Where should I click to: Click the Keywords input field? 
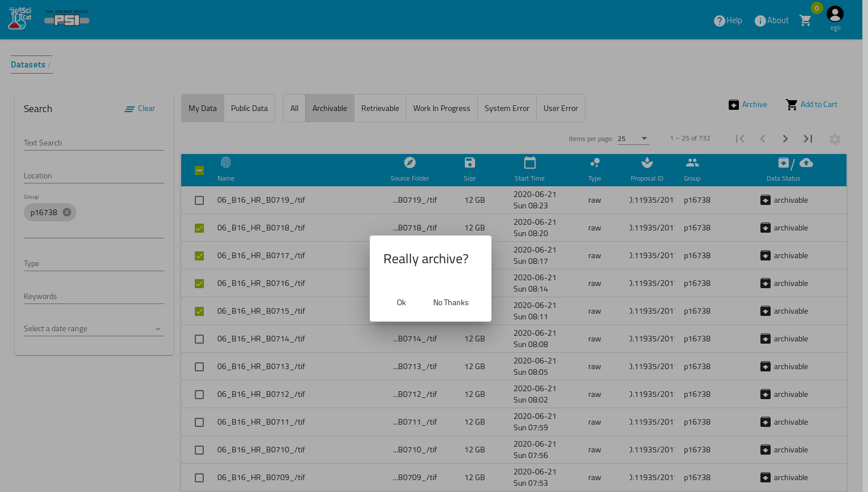pyautogui.click(x=94, y=296)
